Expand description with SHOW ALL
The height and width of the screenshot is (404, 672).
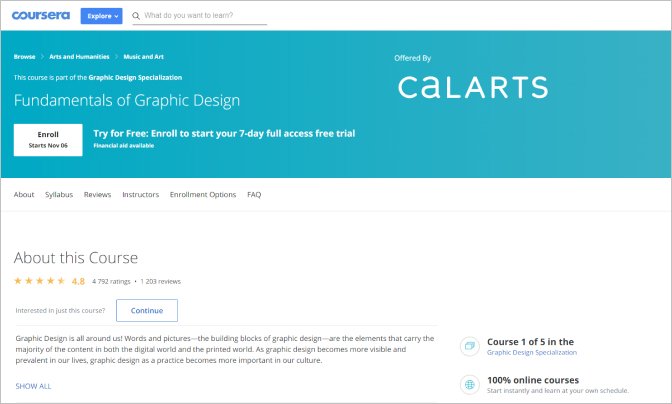coord(33,385)
